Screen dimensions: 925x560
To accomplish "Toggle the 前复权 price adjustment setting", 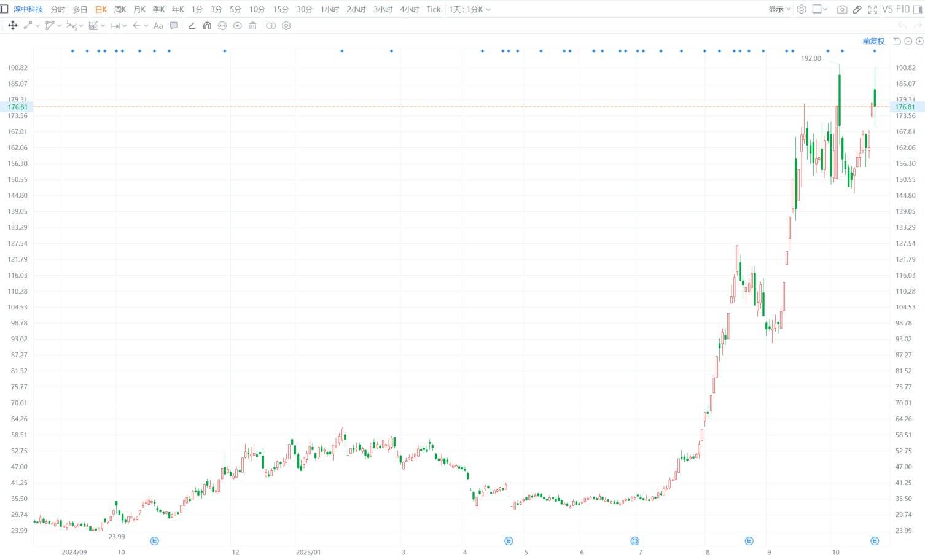I will point(873,41).
